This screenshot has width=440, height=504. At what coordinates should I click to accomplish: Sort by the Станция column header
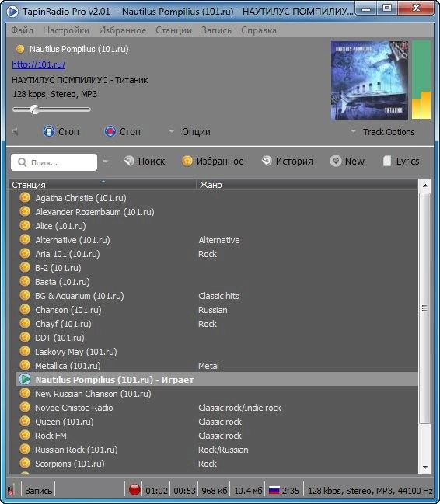coord(103,185)
